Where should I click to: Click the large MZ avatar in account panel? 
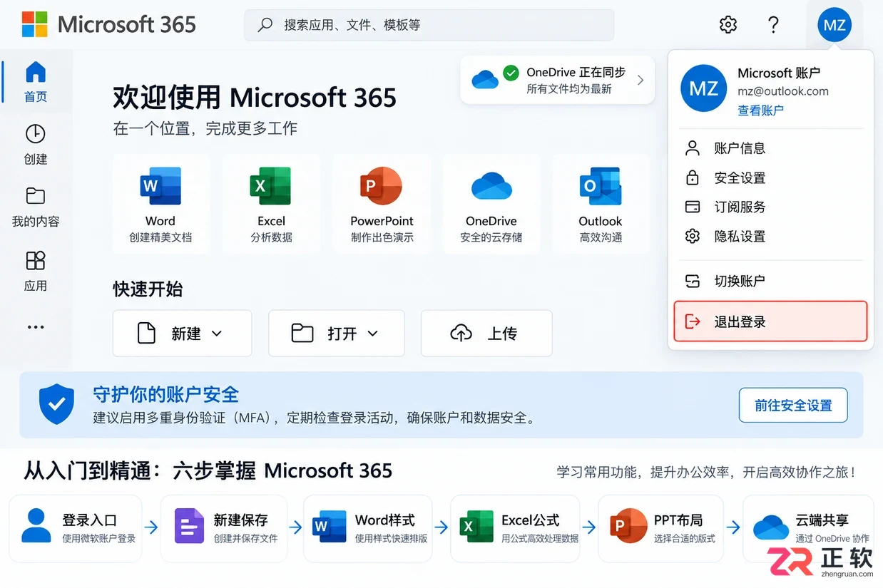point(704,89)
